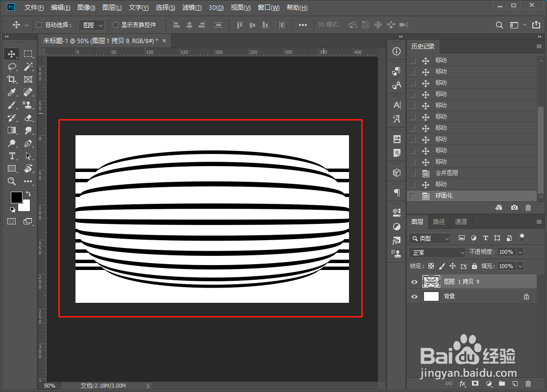Screen dimensions: 547x392
Task: Select the Horizontal Type tool
Action: pyautogui.click(x=12, y=156)
